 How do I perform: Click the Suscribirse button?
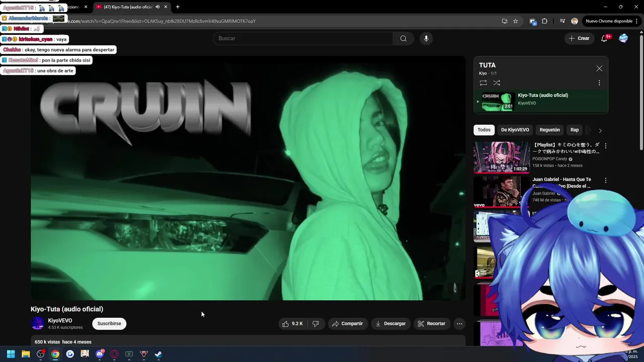point(109,324)
